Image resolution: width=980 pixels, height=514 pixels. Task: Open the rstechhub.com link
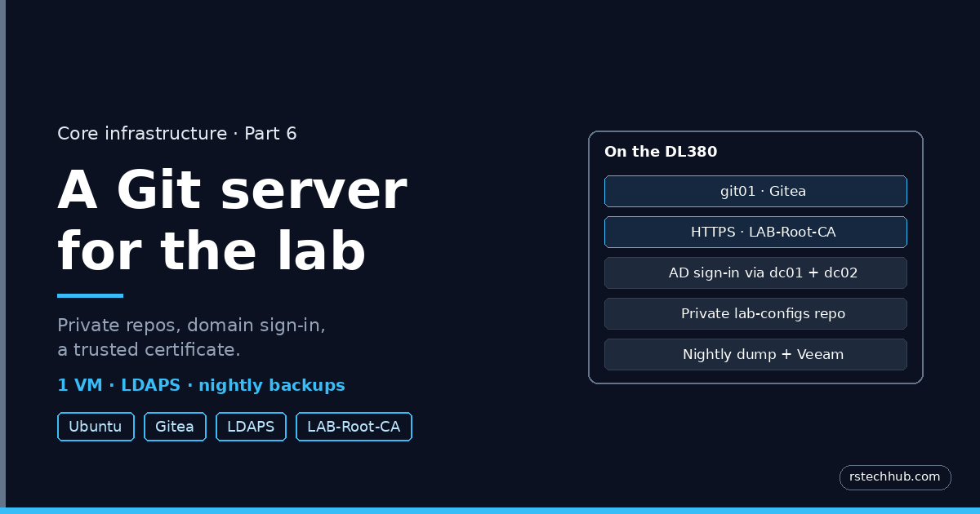pyautogui.click(x=895, y=477)
